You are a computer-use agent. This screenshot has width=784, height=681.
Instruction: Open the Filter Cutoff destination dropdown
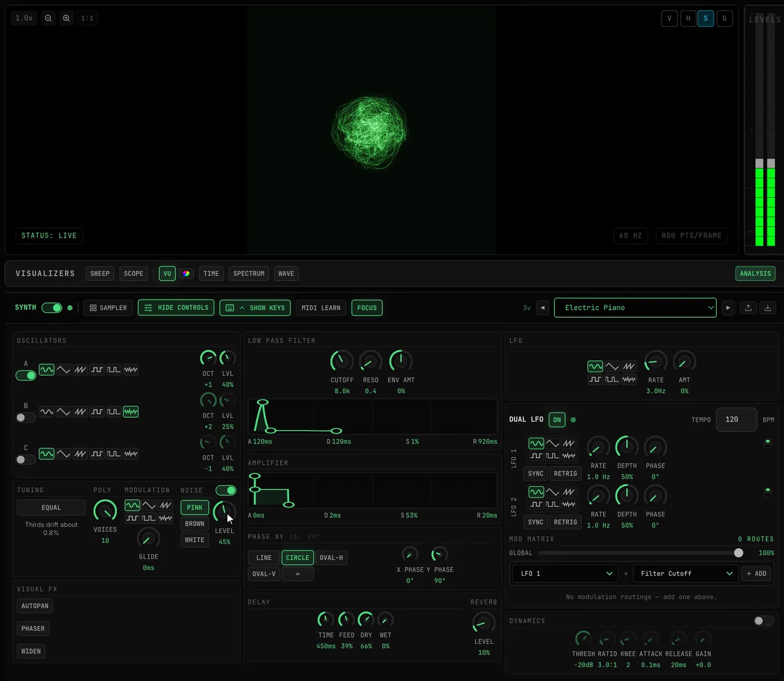tap(685, 574)
